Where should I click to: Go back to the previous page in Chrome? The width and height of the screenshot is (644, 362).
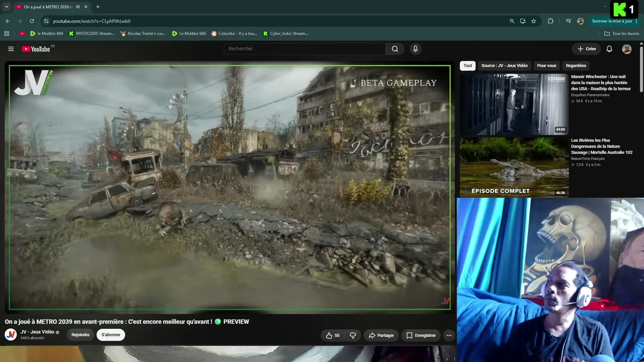point(8,21)
